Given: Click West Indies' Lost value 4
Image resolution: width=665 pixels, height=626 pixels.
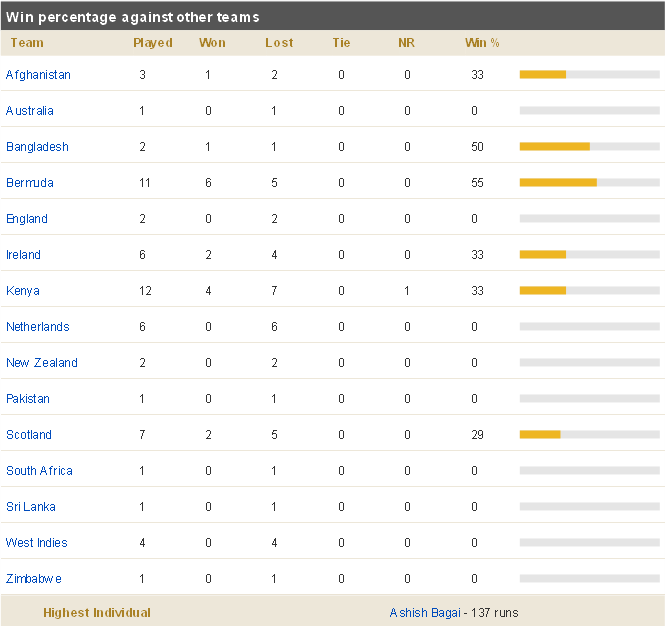Looking at the screenshot, I should (274, 543).
